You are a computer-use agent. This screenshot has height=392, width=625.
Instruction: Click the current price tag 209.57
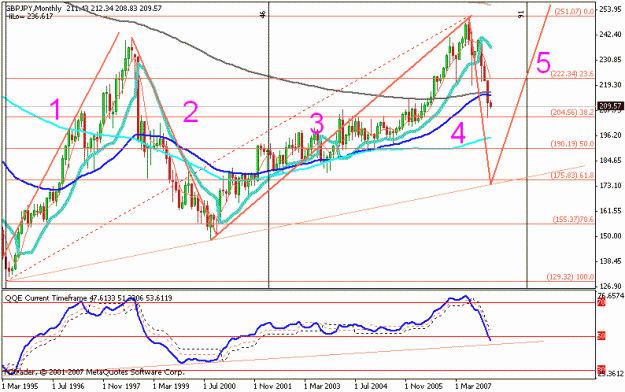point(610,106)
